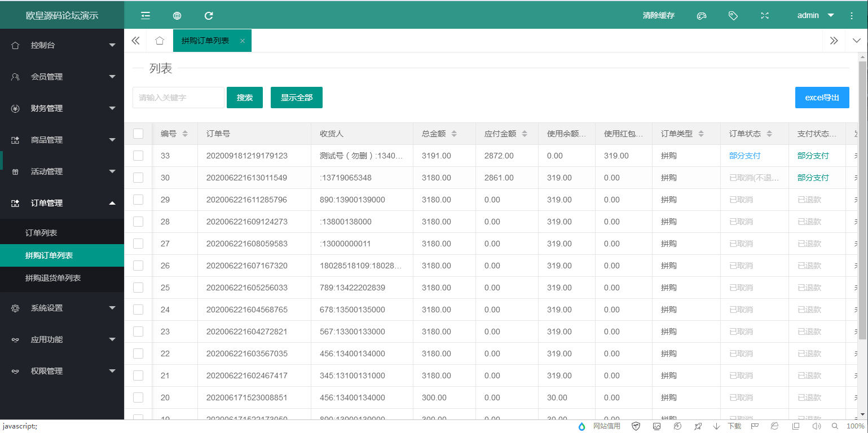This screenshot has height=433, width=868.
Task: Open the theme palette icon
Action: (x=702, y=16)
